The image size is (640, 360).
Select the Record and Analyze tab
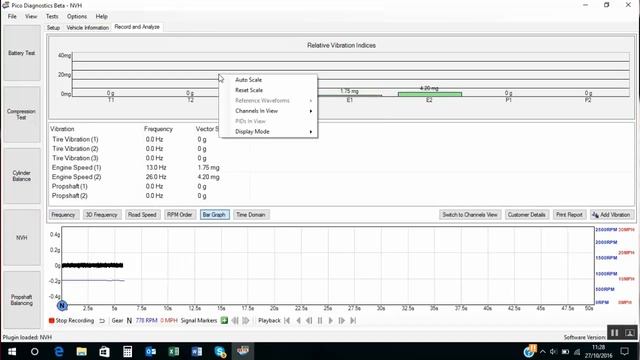click(137, 27)
